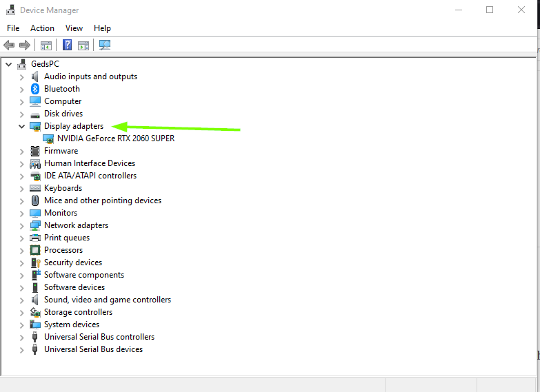This screenshot has width=540, height=392.
Task: Show/hide console tree toolbar icon
Action: coord(46,45)
